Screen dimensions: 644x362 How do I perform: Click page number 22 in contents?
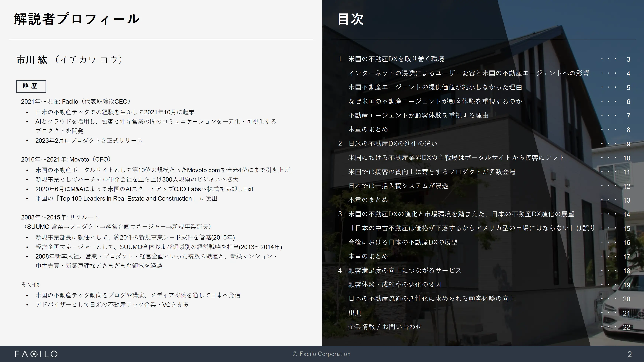pos(626,327)
